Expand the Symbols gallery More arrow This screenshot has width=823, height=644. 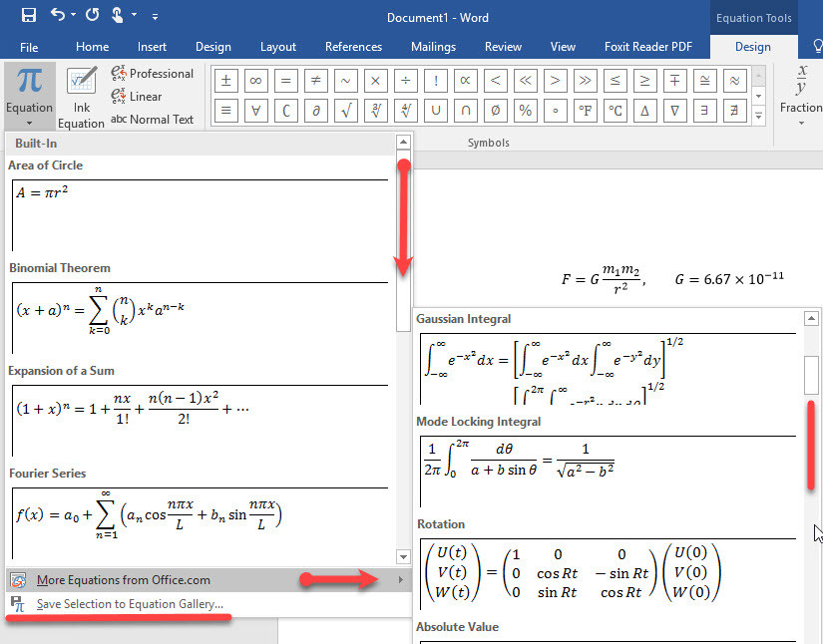(x=758, y=116)
